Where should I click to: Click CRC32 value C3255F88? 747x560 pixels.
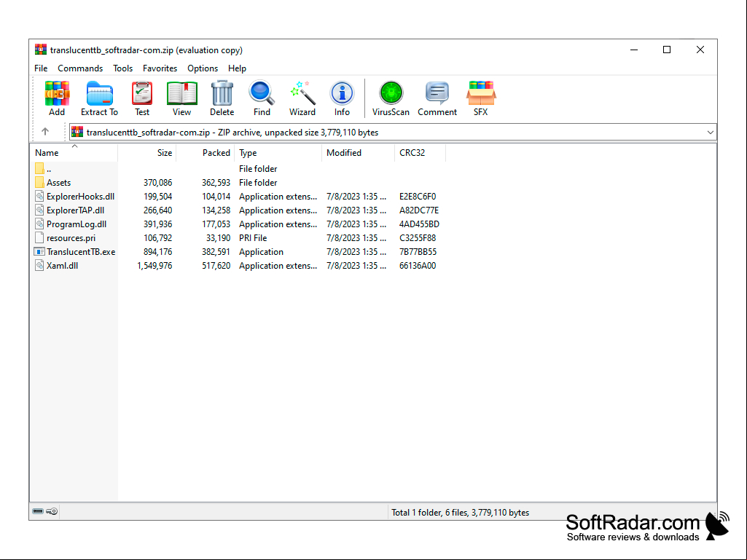418,237
